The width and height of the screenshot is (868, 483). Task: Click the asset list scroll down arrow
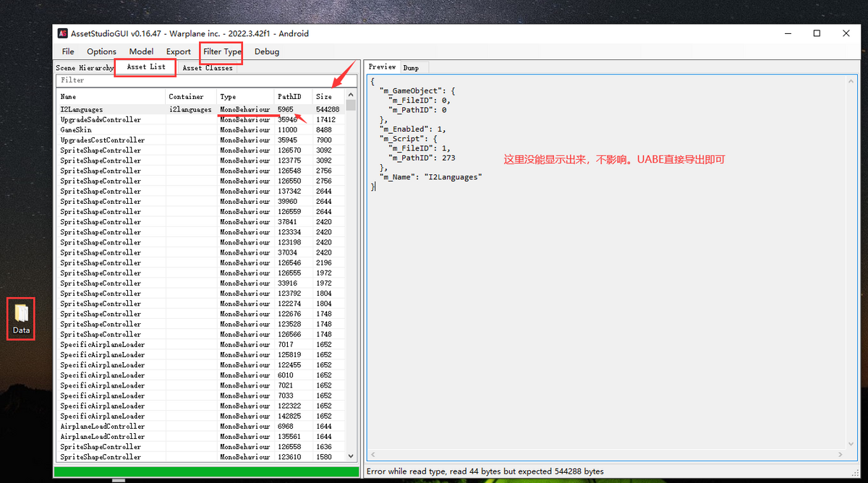pos(352,456)
